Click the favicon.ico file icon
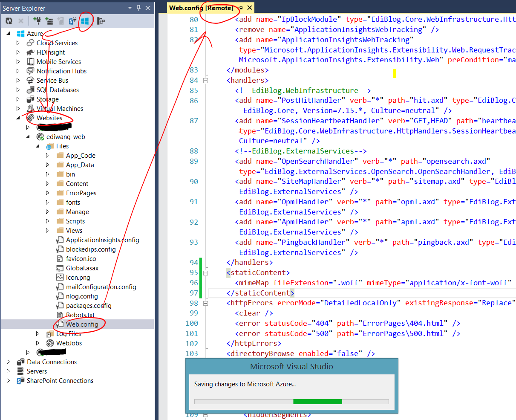 (60, 258)
